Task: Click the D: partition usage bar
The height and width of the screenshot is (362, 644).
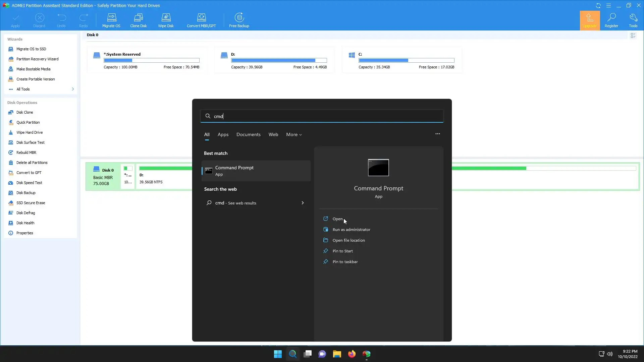Action: (x=279, y=60)
